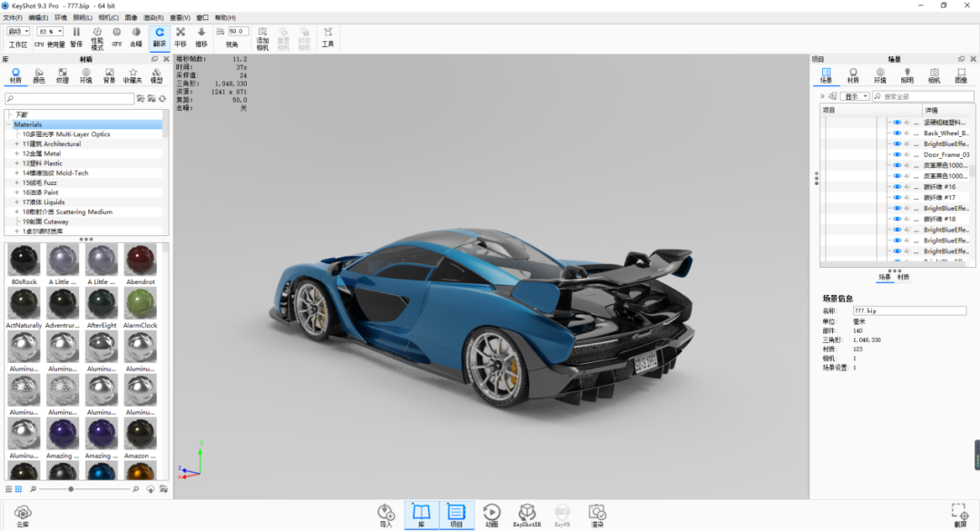Open the project Camera (相机) tab
This screenshot has width=980, height=531.
click(934, 75)
